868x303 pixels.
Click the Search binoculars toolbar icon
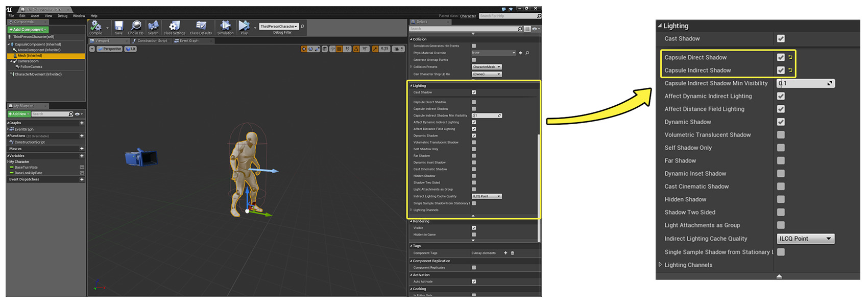pos(153,26)
